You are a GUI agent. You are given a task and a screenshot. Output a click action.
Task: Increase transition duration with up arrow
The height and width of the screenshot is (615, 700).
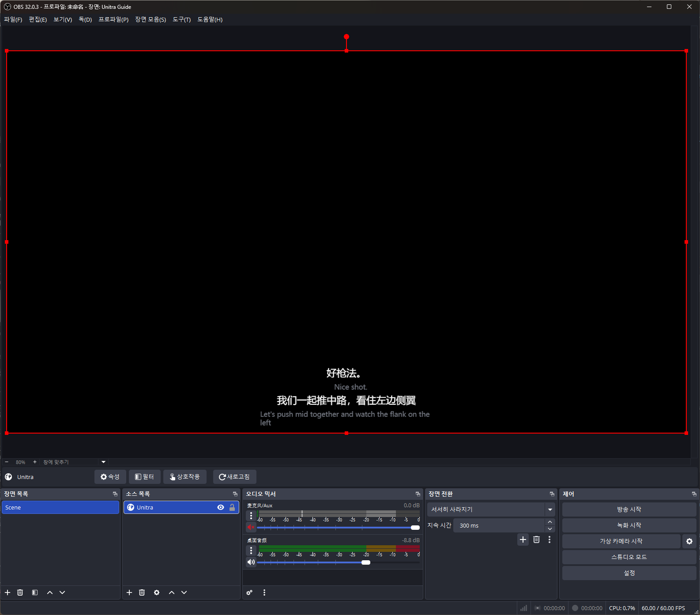pos(550,522)
